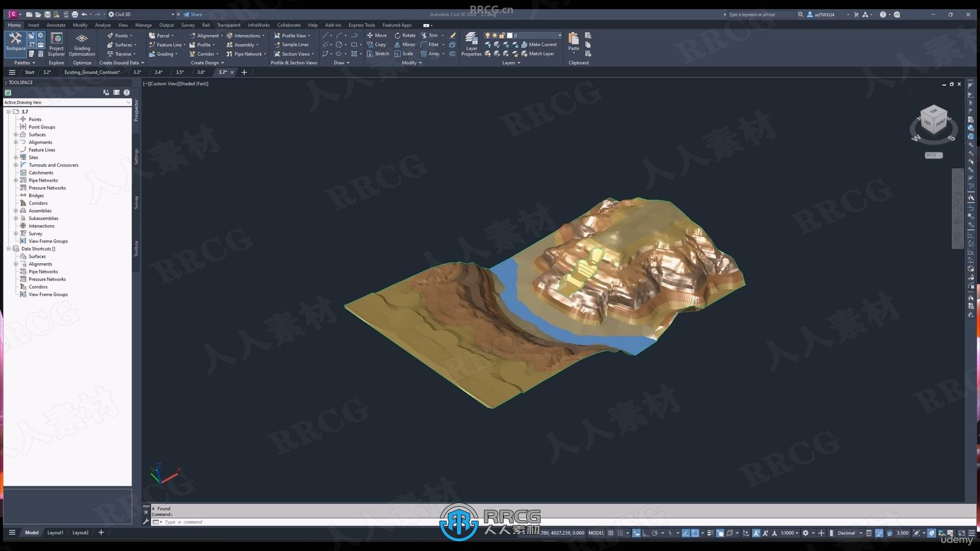Screen dimensions: 980x551
Task: Open Layer Properties manager
Action: 471,44
